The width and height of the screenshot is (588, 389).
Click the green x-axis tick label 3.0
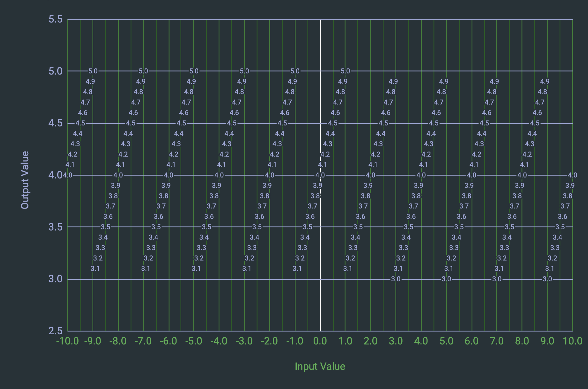pos(396,341)
